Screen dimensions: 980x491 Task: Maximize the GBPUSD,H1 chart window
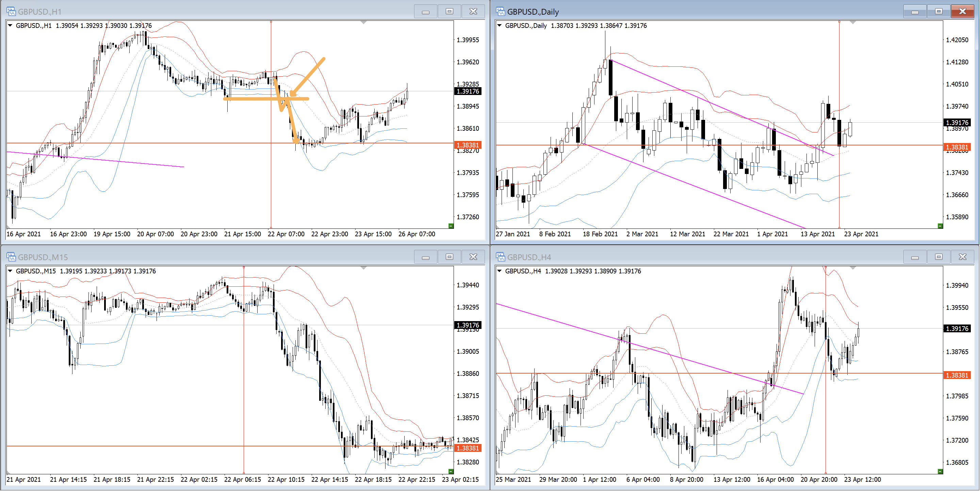(x=449, y=12)
